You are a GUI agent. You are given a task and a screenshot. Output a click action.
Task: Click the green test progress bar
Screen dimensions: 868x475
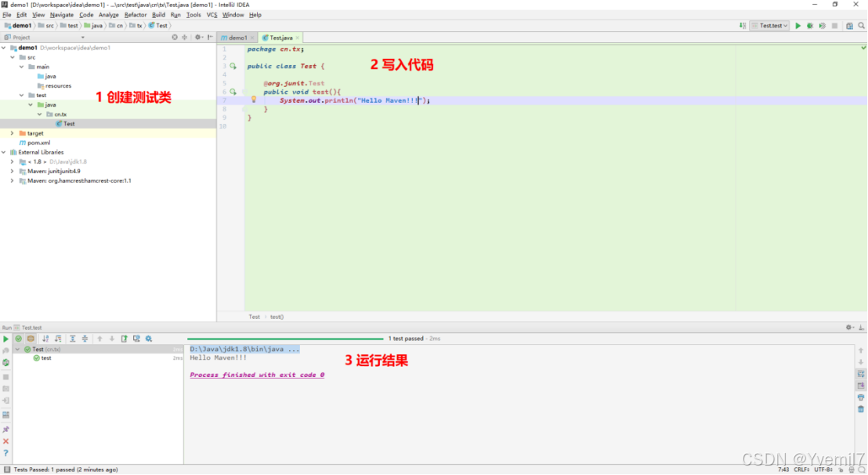tap(285, 339)
